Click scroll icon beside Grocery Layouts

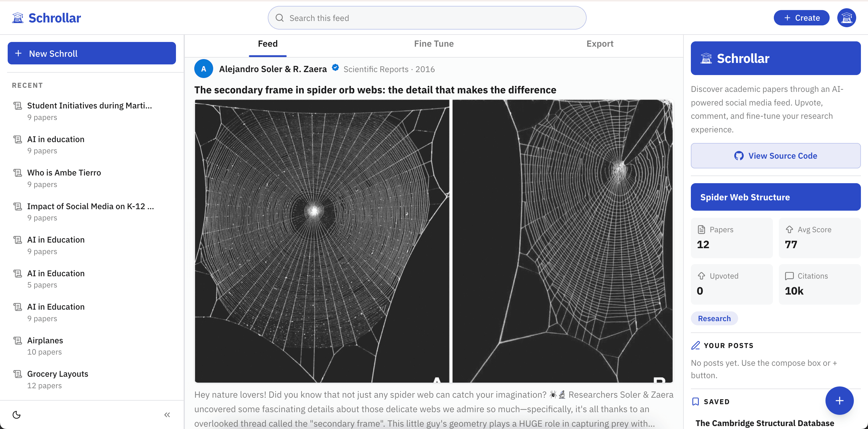pyautogui.click(x=17, y=374)
